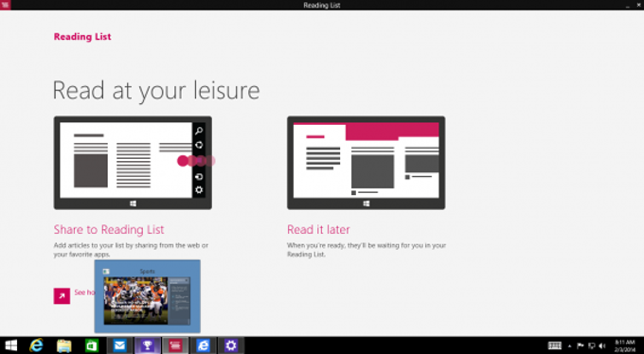Open the Windows Store taskbar icon
Screen dimensions: 644x354
point(92,345)
